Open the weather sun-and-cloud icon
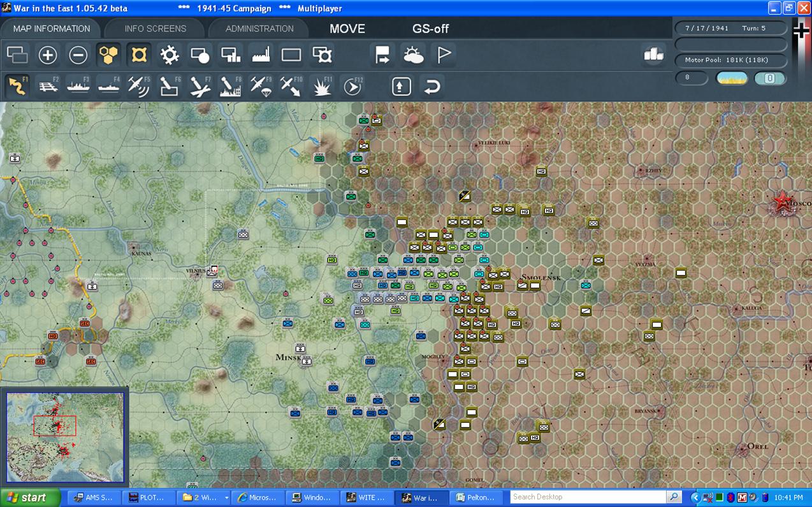Image resolution: width=812 pixels, height=507 pixels. pyautogui.click(x=413, y=55)
